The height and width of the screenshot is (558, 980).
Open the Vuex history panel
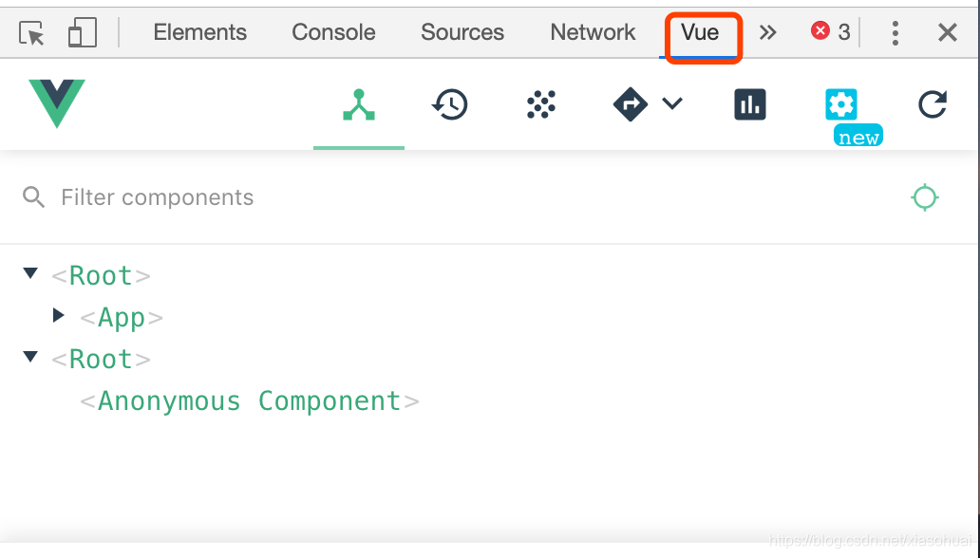coord(450,104)
